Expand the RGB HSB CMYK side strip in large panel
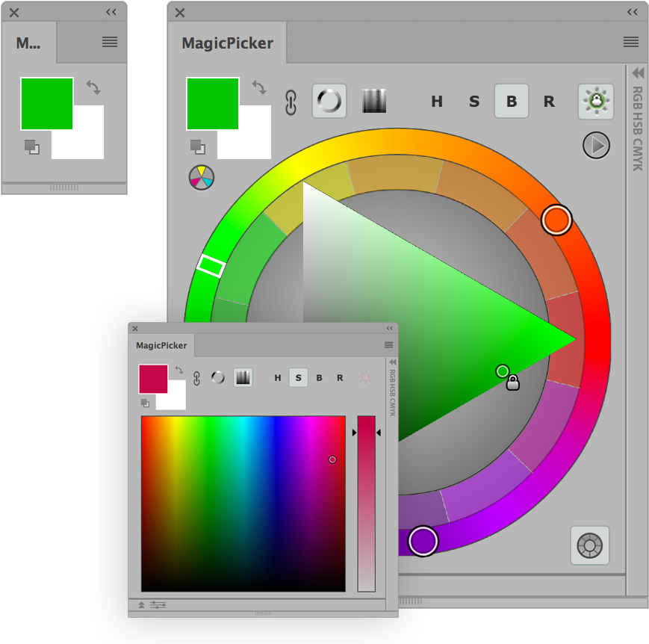The width and height of the screenshot is (649, 644). click(x=638, y=73)
